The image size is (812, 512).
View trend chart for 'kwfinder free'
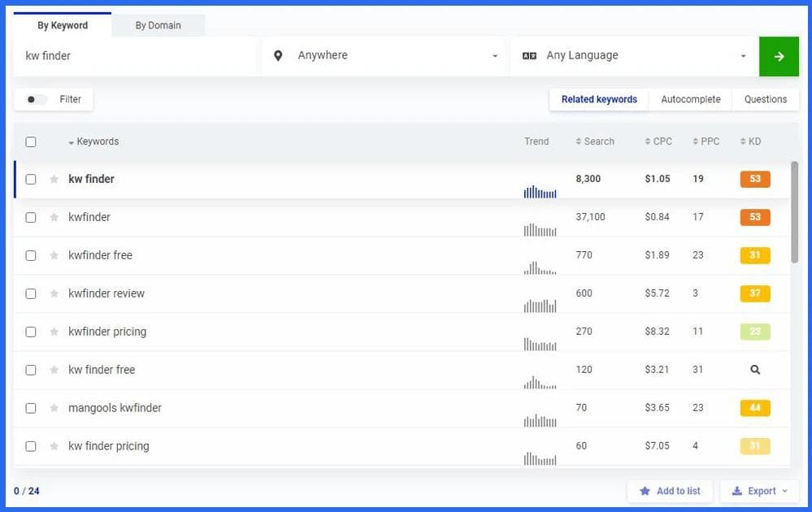[540, 267]
